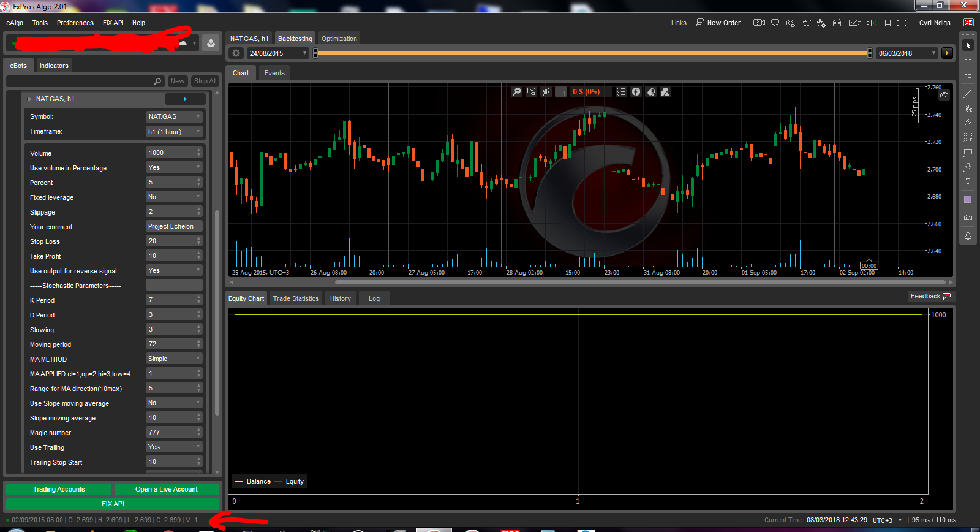Open Use Slope moving average dropdown
980x532 pixels.
click(x=174, y=403)
